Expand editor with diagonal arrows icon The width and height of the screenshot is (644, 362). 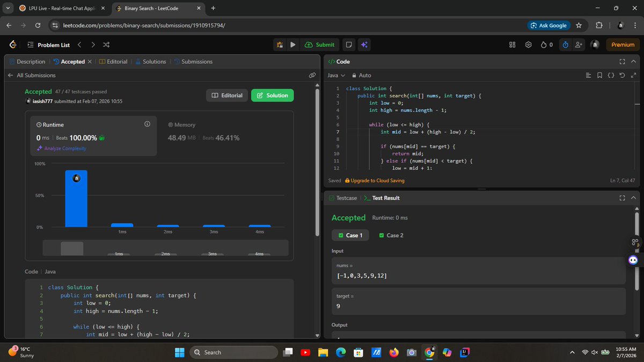click(633, 76)
